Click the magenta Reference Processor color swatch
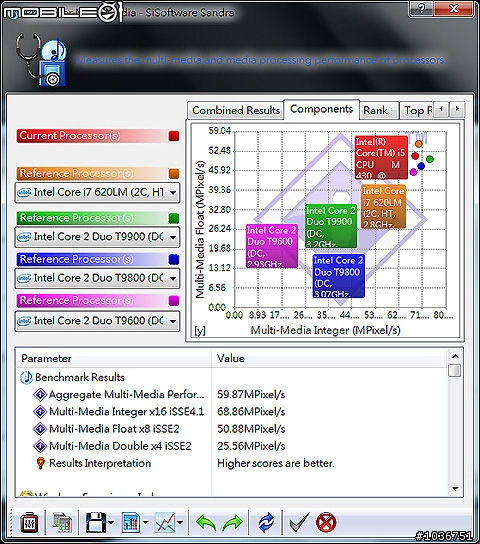The height and width of the screenshot is (544, 480). click(x=173, y=300)
